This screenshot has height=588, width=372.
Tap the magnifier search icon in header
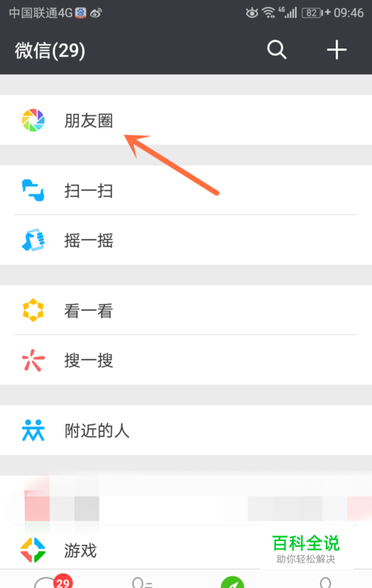[277, 50]
